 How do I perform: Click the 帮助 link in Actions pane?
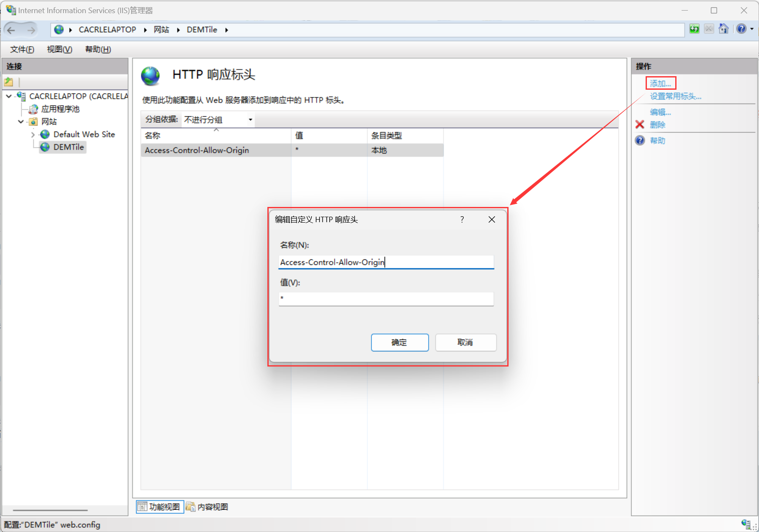point(657,141)
